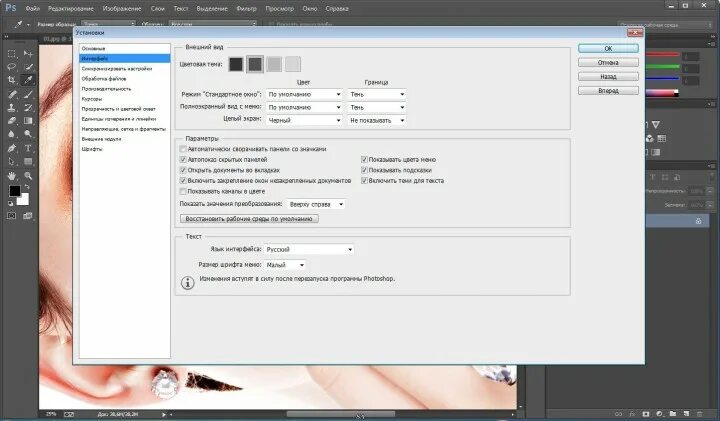Select the Gradient tool
720x421 pixels.
point(28,121)
